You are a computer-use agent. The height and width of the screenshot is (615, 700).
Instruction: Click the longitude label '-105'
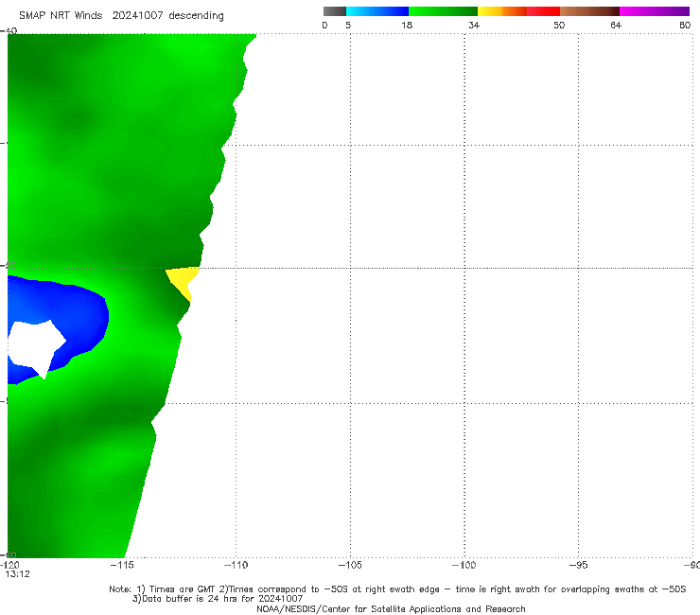point(350,565)
